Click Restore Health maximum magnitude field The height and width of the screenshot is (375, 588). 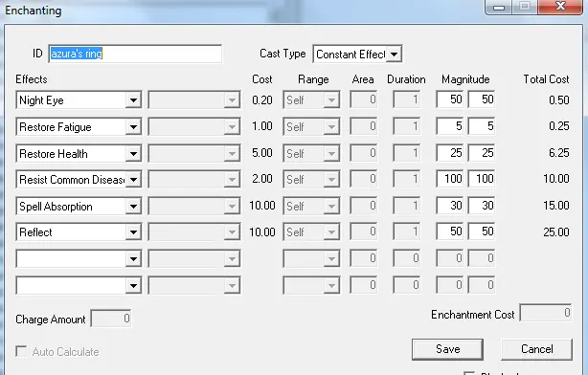click(482, 153)
